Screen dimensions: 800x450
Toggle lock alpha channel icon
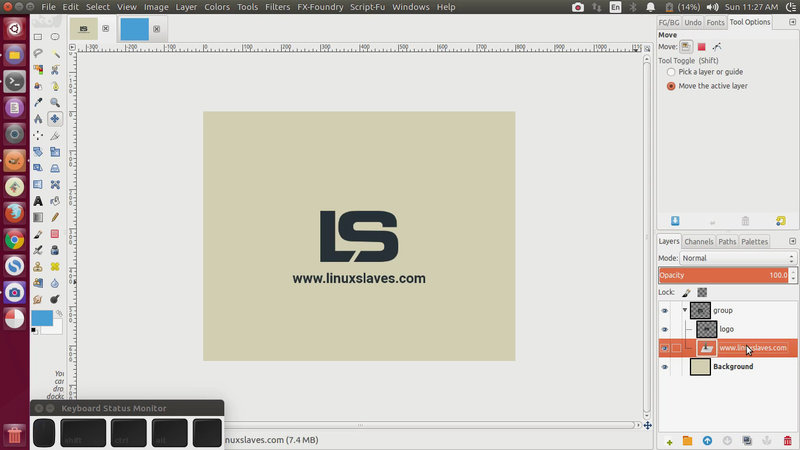click(x=702, y=292)
